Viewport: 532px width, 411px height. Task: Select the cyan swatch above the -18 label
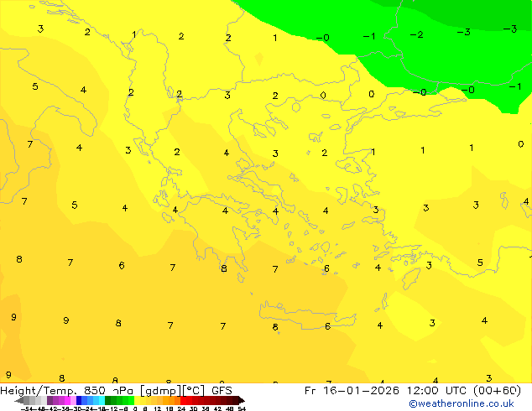102,401
